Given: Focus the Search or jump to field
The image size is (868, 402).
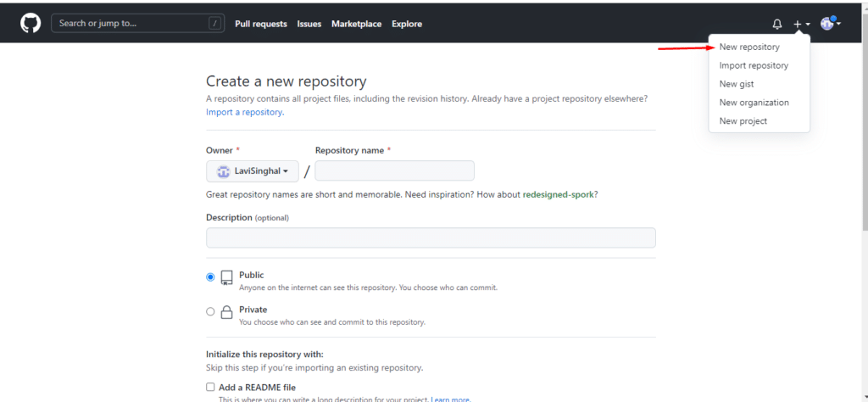Looking at the screenshot, I should click(x=138, y=23).
